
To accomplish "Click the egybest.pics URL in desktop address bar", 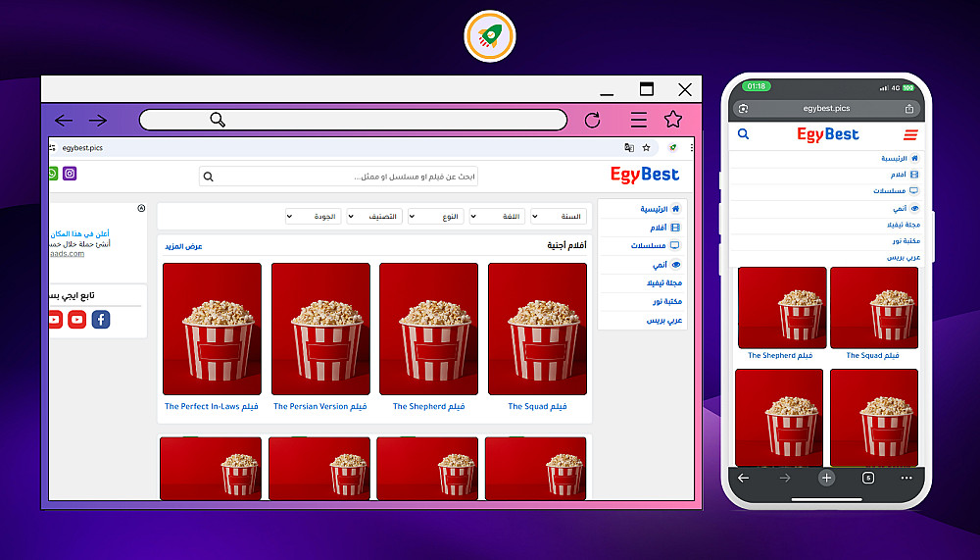I will coord(82,148).
